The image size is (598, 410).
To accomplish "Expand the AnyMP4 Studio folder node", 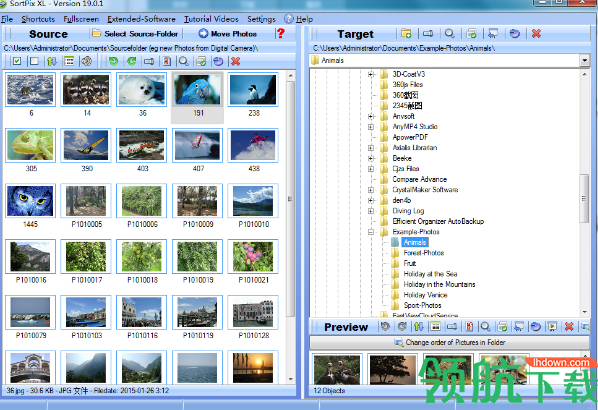I will click(371, 127).
